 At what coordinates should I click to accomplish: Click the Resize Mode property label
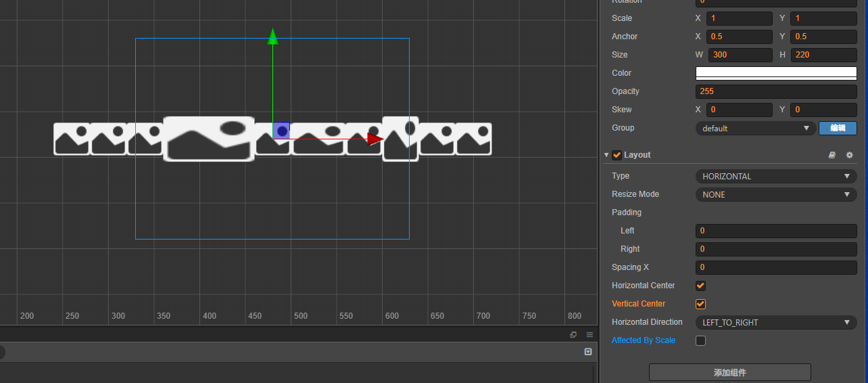tap(635, 194)
